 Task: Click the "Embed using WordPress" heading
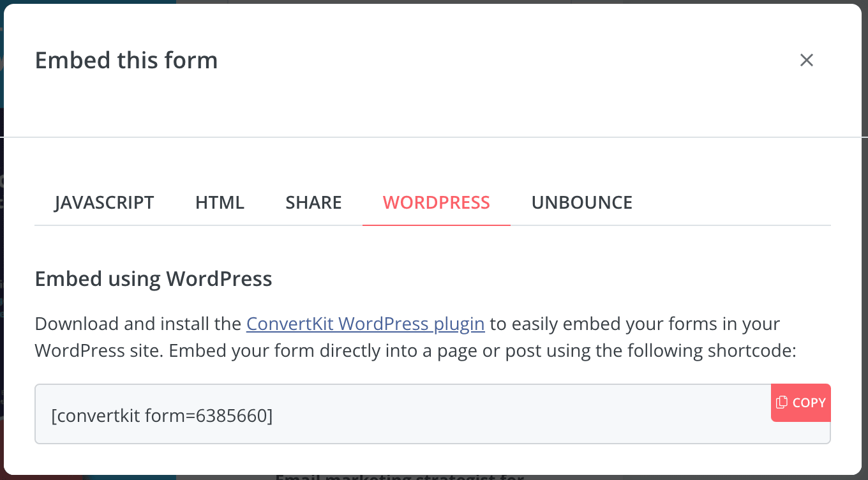[154, 279]
